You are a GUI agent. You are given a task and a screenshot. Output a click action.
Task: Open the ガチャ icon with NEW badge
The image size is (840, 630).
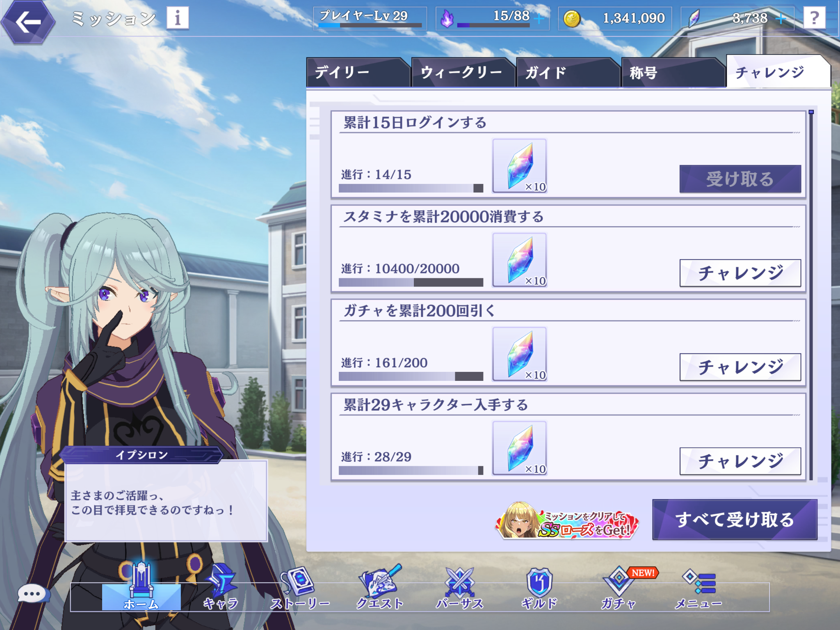619,587
